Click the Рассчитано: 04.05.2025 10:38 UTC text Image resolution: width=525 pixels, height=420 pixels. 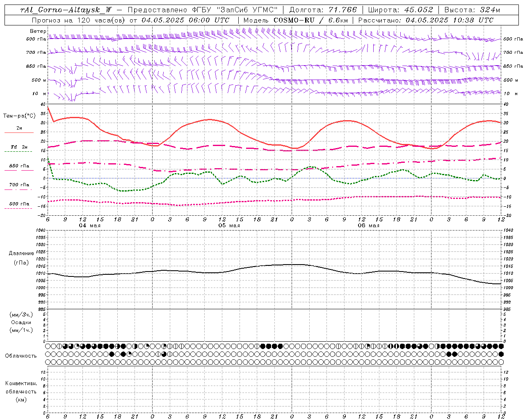[426, 20]
